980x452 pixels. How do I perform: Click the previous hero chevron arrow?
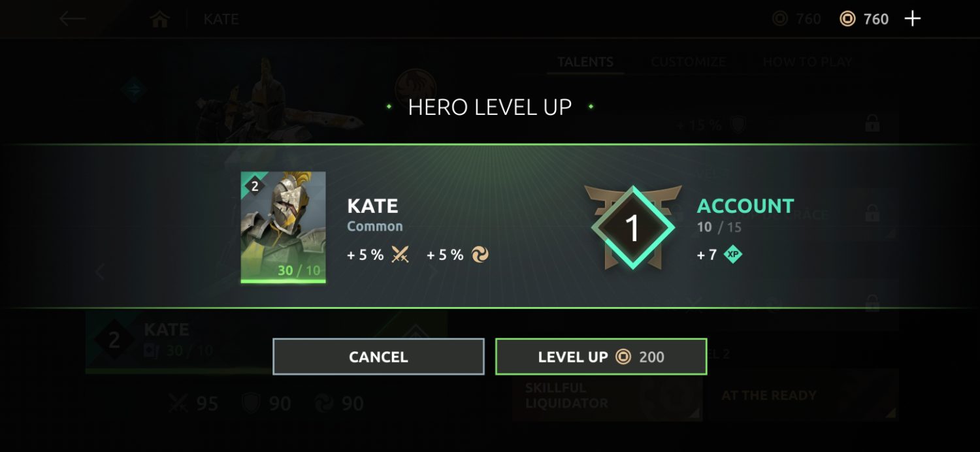pyautogui.click(x=99, y=272)
